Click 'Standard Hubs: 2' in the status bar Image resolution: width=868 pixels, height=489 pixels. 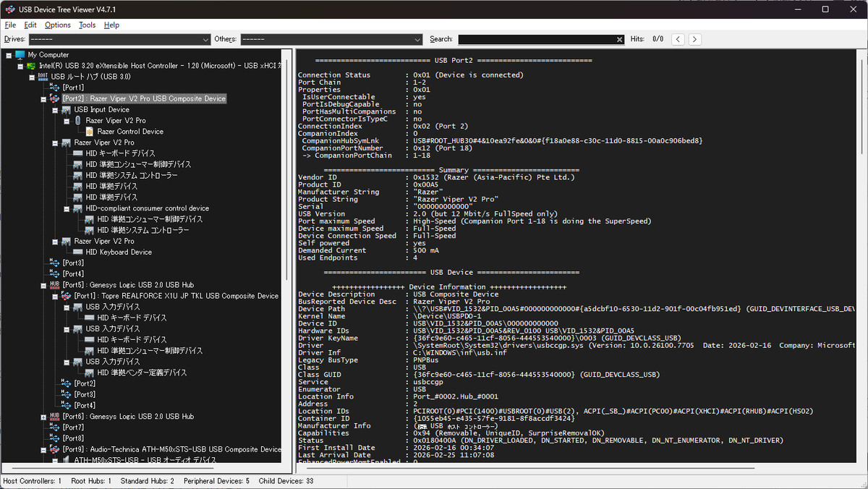pos(147,481)
